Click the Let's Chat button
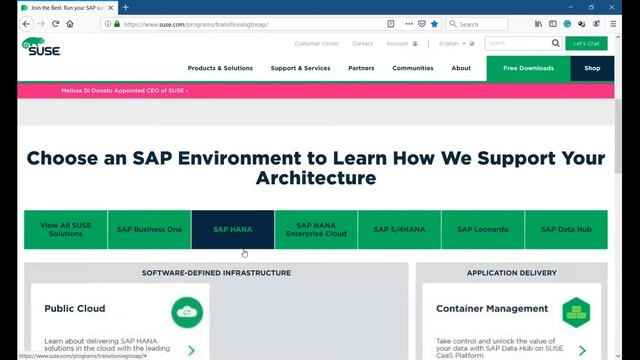Viewport: 640px width, 360px height. pyautogui.click(x=586, y=43)
